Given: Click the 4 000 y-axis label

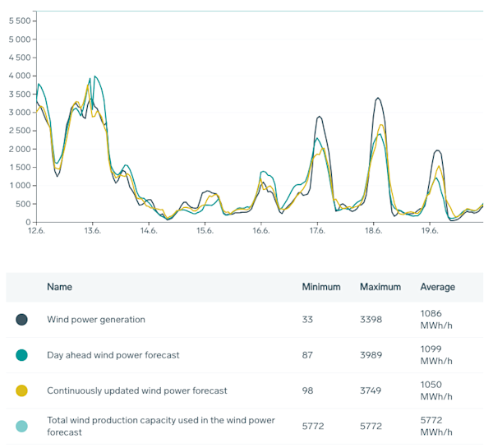Looking at the screenshot, I should pyautogui.click(x=20, y=76).
